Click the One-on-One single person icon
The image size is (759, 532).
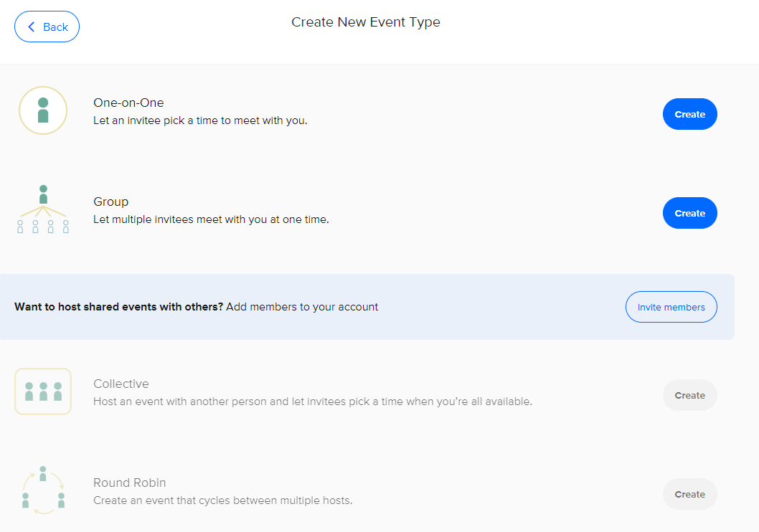point(43,110)
